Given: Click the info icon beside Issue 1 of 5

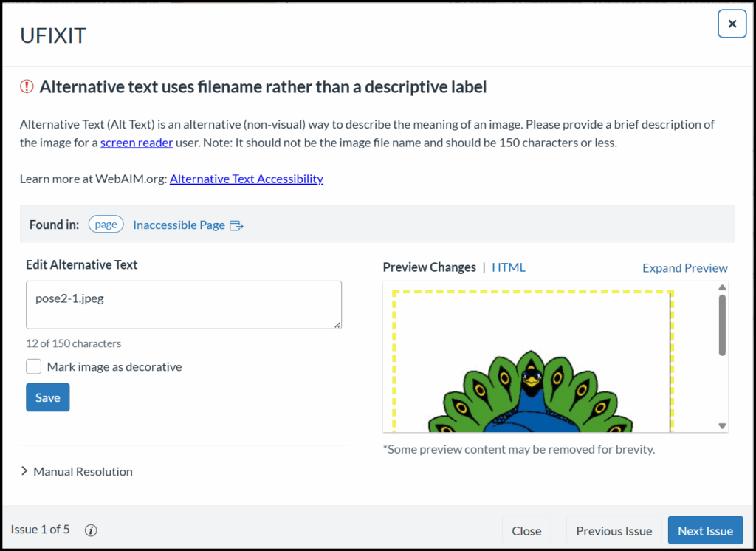Looking at the screenshot, I should click(x=90, y=530).
